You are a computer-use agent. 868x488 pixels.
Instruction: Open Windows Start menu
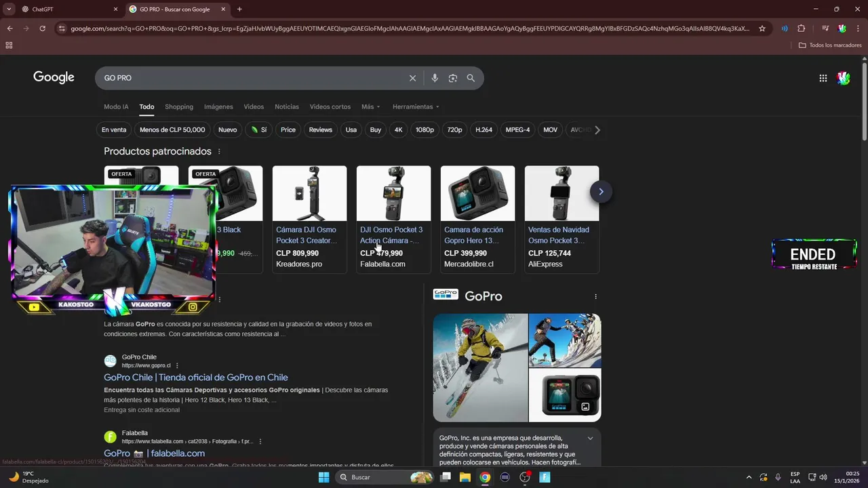pyautogui.click(x=323, y=477)
